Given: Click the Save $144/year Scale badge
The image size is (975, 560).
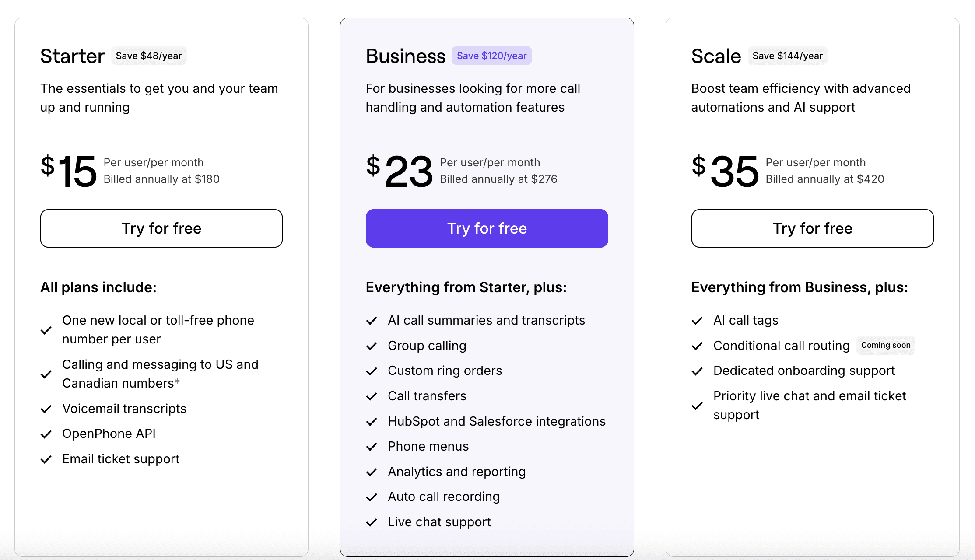Looking at the screenshot, I should [x=787, y=56].
